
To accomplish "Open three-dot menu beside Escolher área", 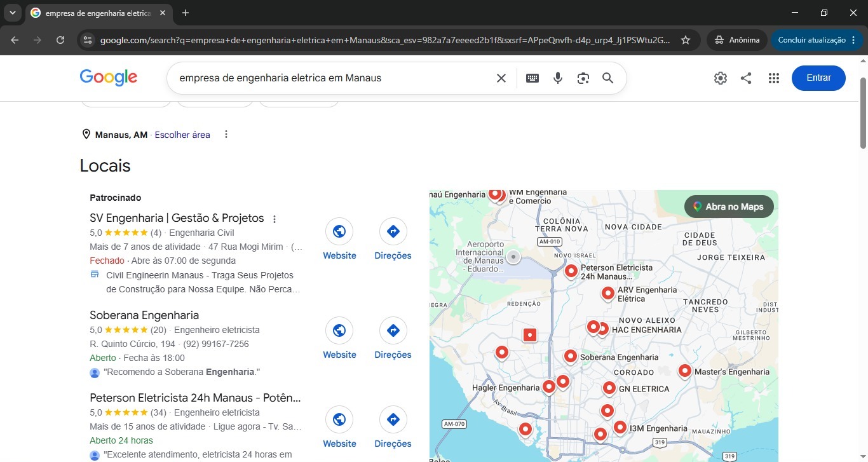I will (226, 135).
